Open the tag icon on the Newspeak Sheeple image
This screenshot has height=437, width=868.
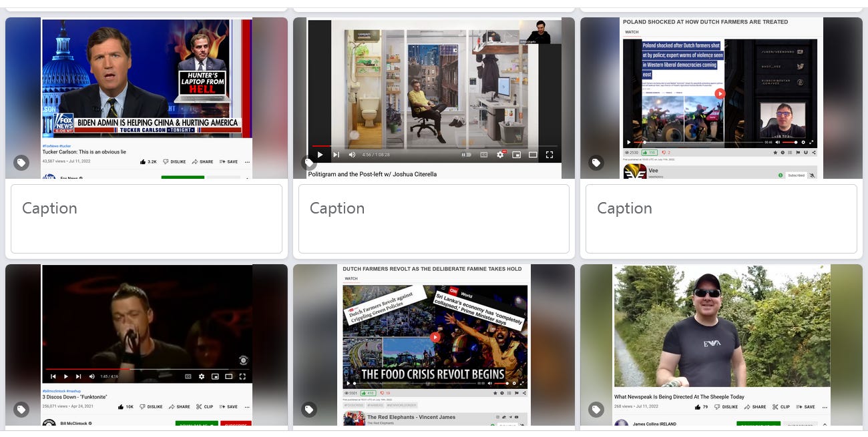pyautogui.click(x=596, y=410)
